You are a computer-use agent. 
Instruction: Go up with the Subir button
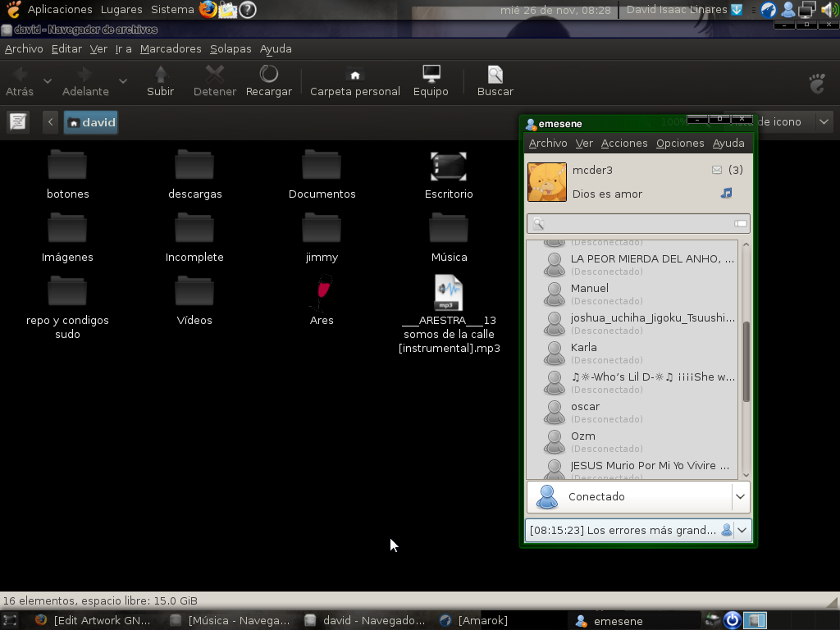coord(160,81)
